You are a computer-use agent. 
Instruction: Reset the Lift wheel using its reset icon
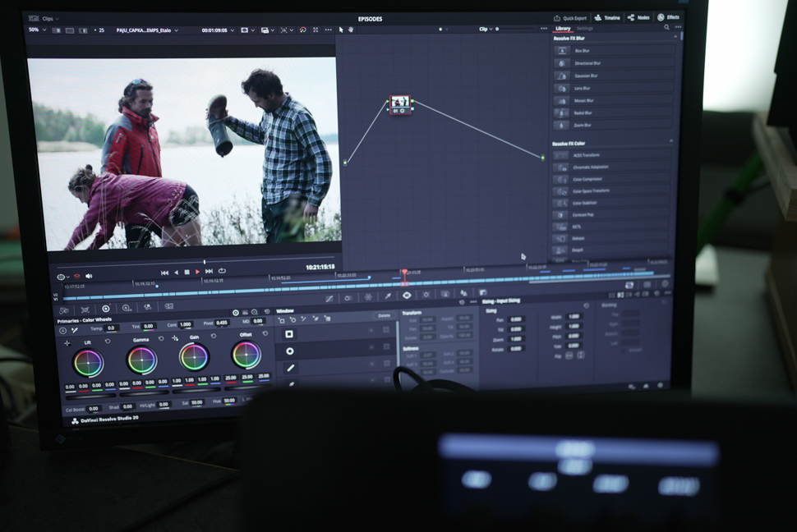108,339
